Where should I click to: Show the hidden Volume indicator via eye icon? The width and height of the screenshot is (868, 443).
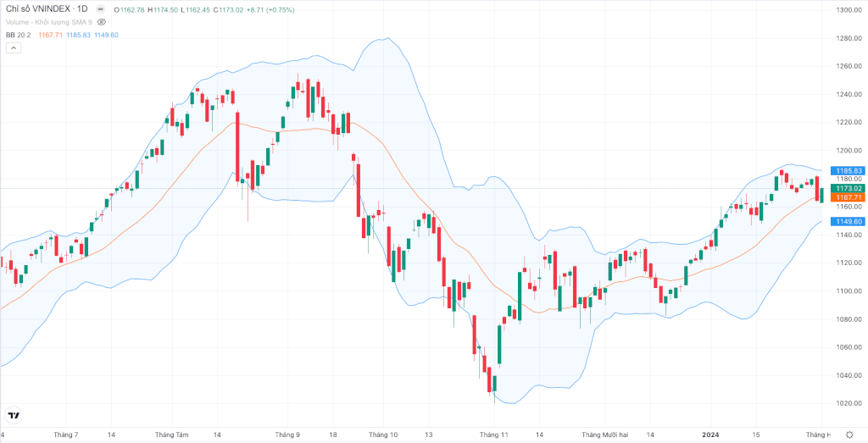[102, 22]
